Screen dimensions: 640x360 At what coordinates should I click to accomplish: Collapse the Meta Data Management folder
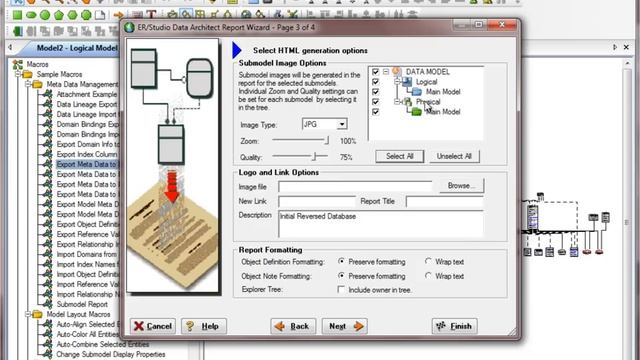coord(28,84)
